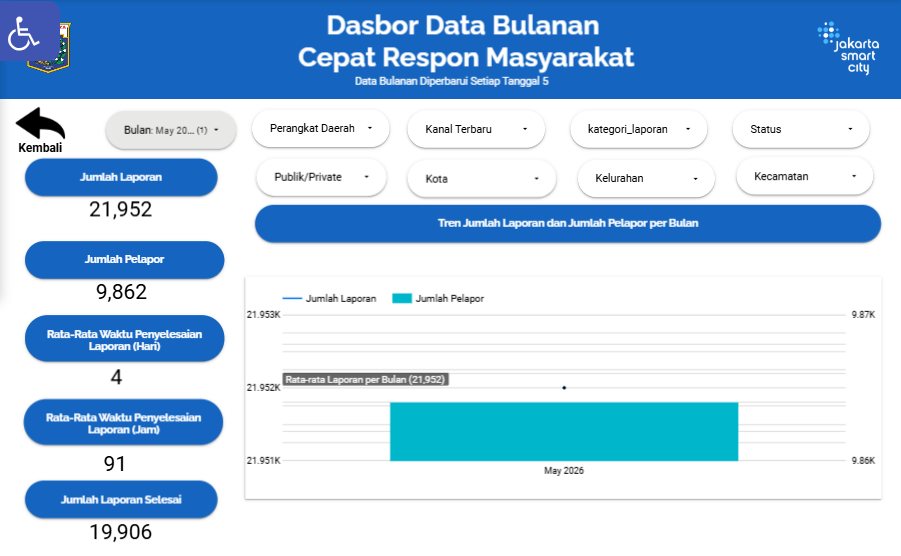Click the value 91 average hours
This screenshot has width=901, height=556.
click(x=114, y=464)
